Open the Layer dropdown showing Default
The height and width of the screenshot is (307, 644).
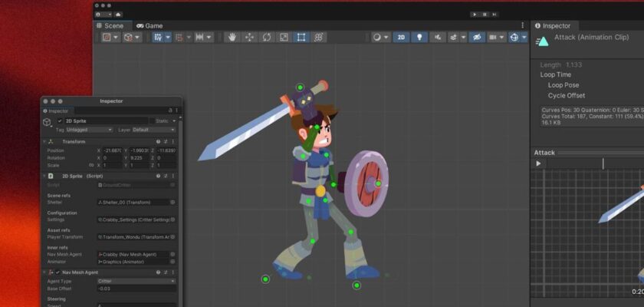[153, 130]
